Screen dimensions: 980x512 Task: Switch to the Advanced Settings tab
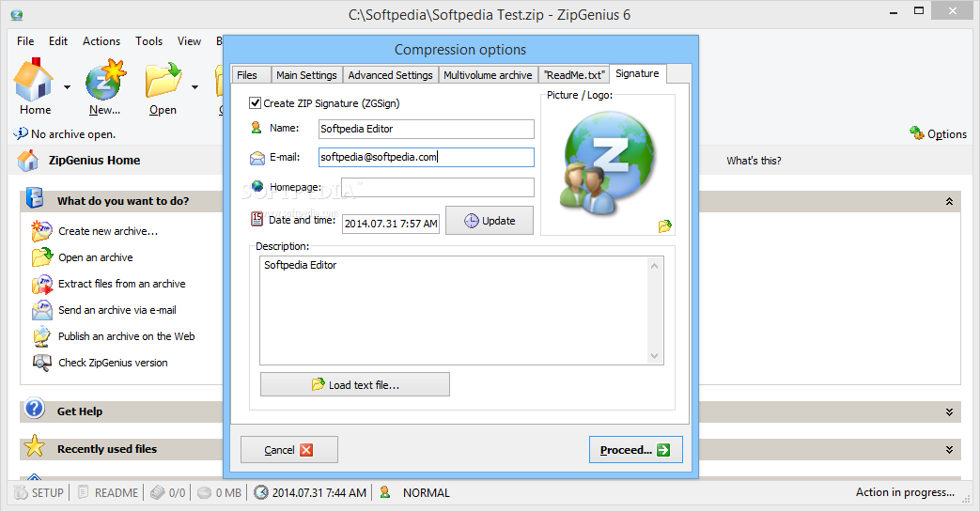point(391,75)
